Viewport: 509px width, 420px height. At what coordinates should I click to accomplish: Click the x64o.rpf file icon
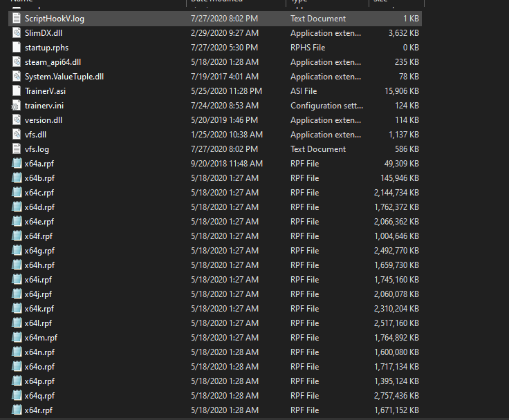coord(17,367)
